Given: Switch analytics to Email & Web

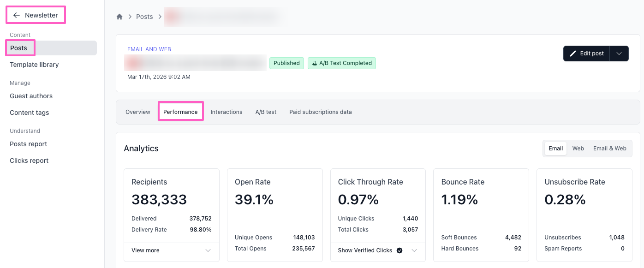Looking at the screenshot, I should pos(609,149).
